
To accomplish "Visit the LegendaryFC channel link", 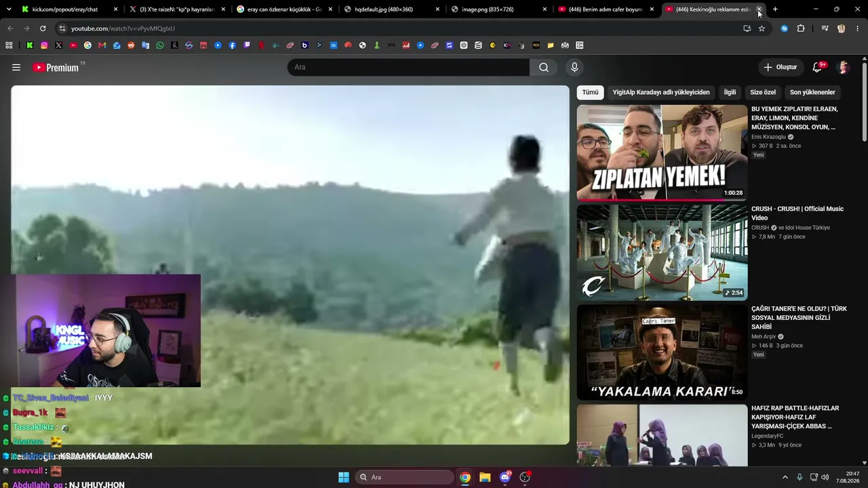I will click(768, 436).
